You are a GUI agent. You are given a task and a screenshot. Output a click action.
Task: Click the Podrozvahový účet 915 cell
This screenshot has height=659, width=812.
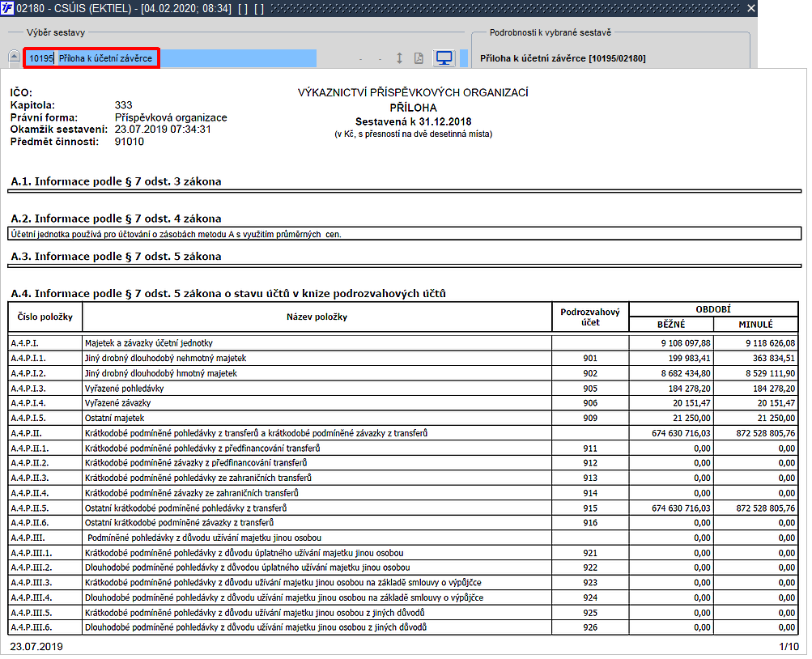(589, 508)
